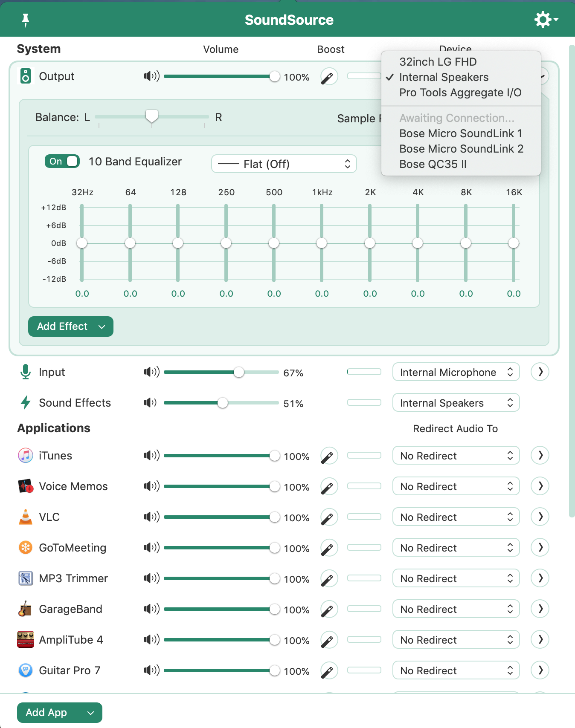
Task: Click the vertical scrollbar on the right
Action: pyautogui.click(x=572, y=281)
